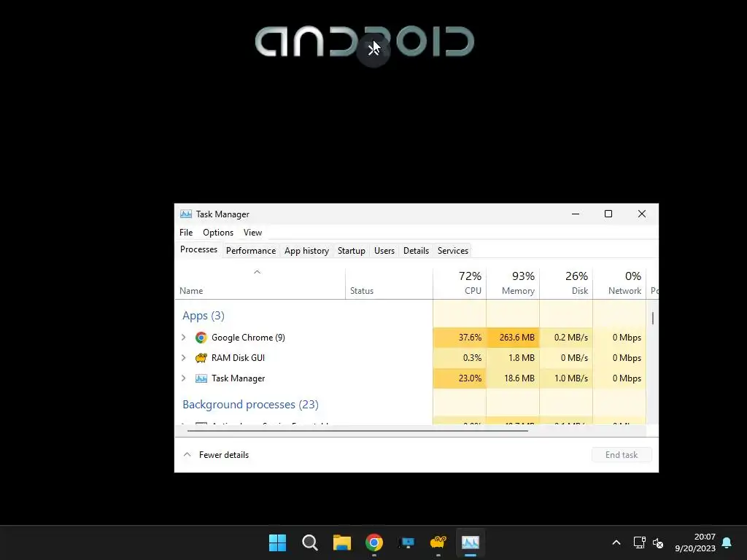The image size is (747, 560).
Task: Select the Task Manager process name
Action: pyautogui.click(x=238, y=378)
